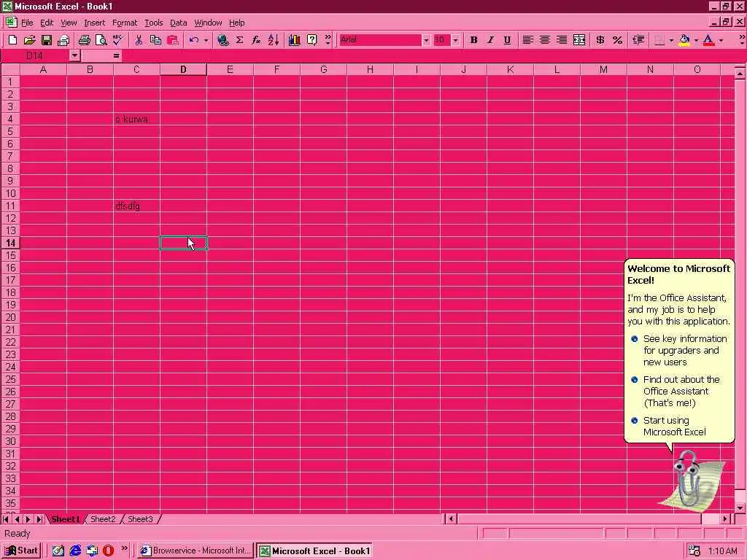This screenshot has height=560, width=747.
Task: Select 'Find out about the Office Assistant'
Action: [x=681, y=391]
